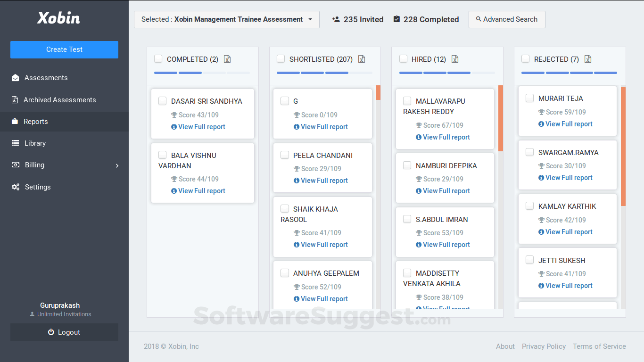Click the trophy icon on SWARGAM.RAMYA card
The image size is (644, 362).
click(541, 166)
